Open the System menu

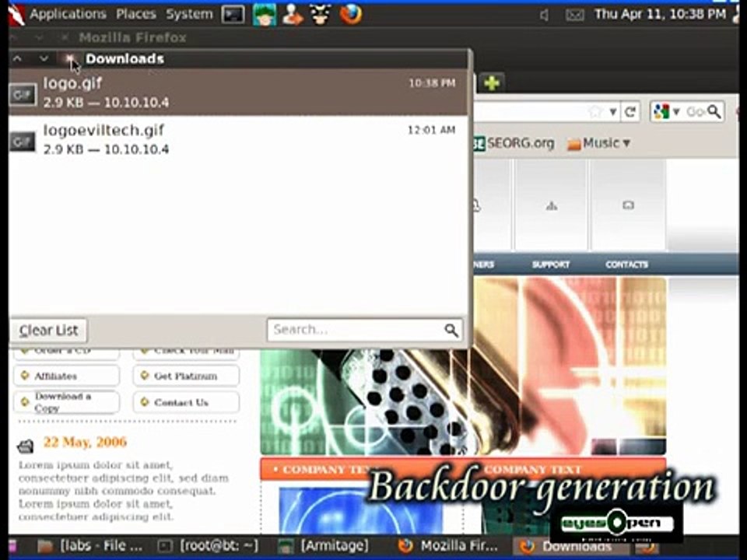[189, 14]
